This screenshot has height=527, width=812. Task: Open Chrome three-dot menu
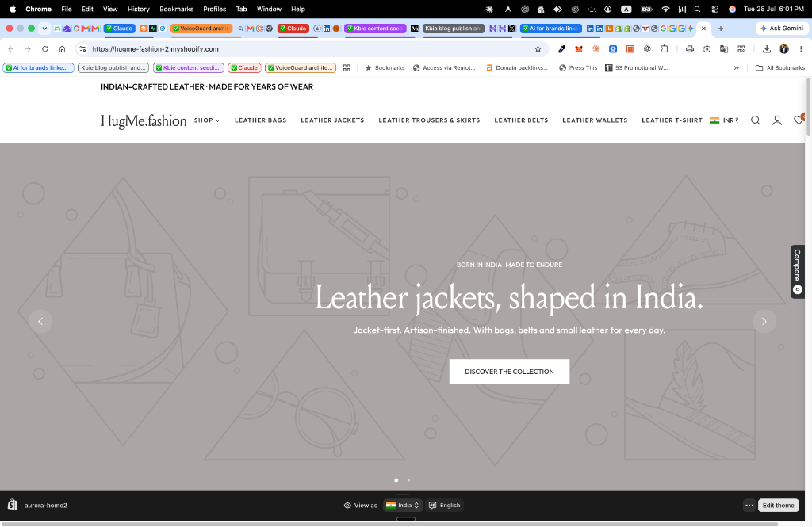click(x=801, y=48)
